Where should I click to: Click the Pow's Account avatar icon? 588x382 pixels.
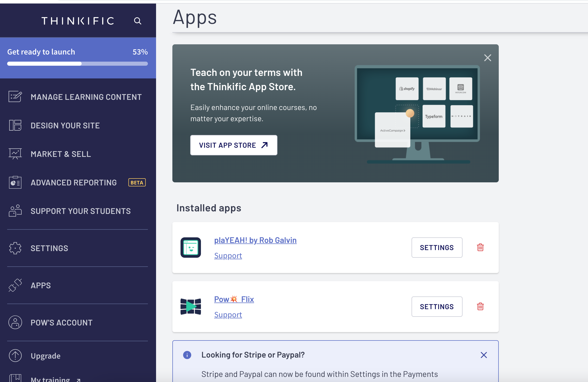[x=15, y=322]
